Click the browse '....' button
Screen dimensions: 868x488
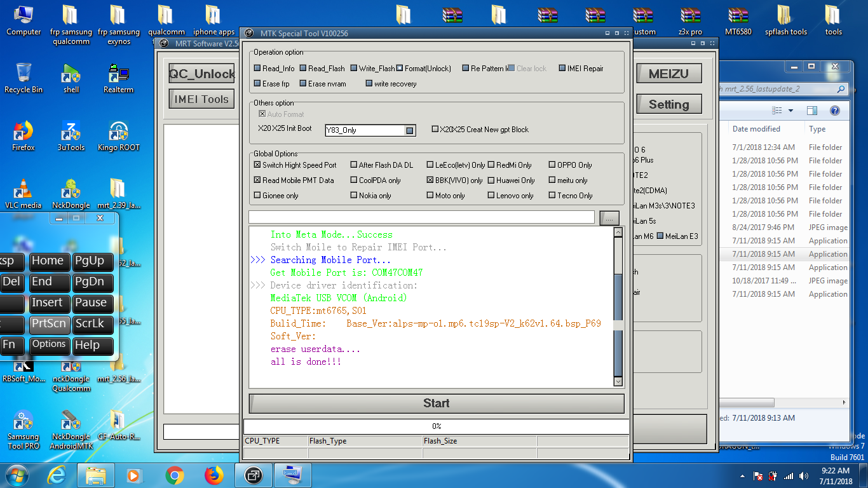coord(609,218)
